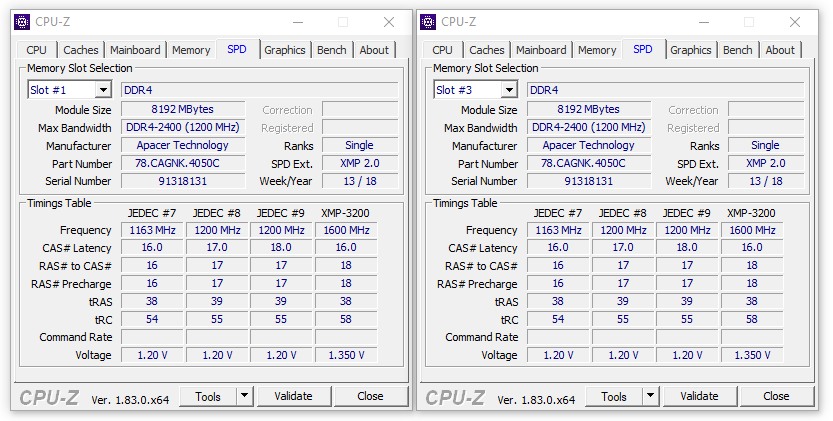Click DDR4-2400 (1200 MHz) bandwidth in left window
This screenshot has width=833, height=421.
tap(183, 128)
